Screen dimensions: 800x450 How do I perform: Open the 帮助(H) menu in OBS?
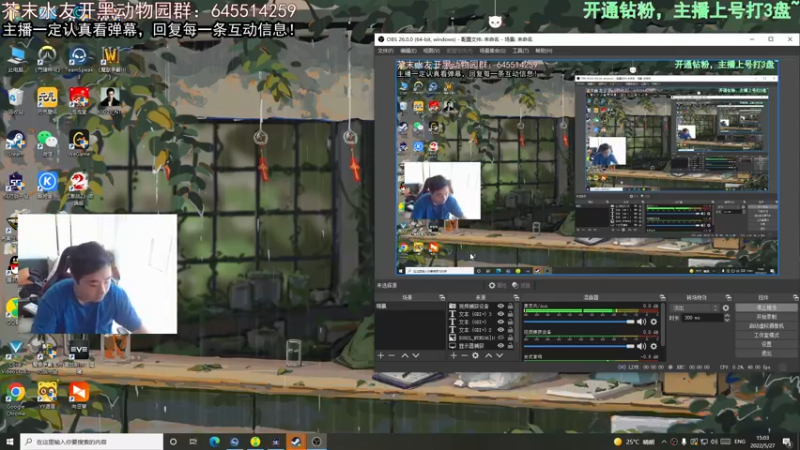543,51
